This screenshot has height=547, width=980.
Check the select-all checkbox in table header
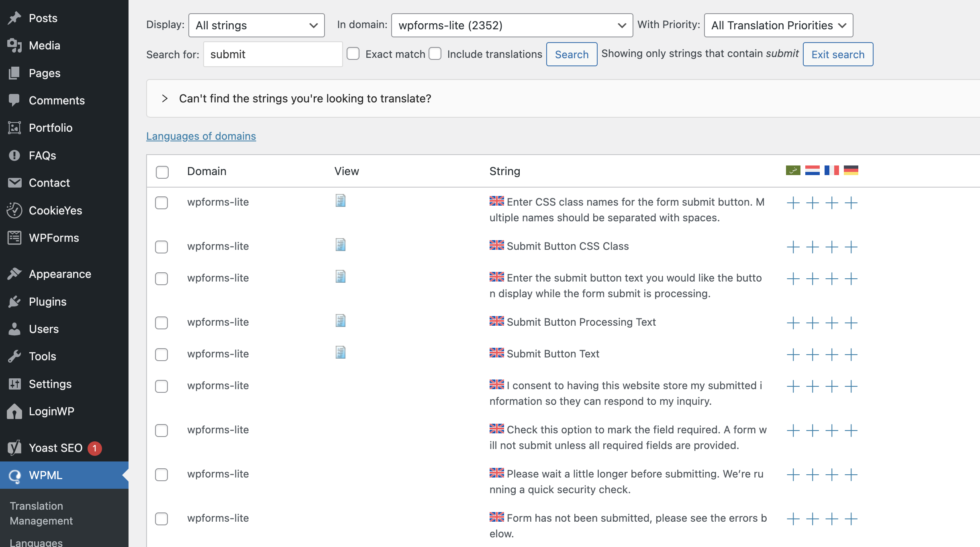point(162,172)
